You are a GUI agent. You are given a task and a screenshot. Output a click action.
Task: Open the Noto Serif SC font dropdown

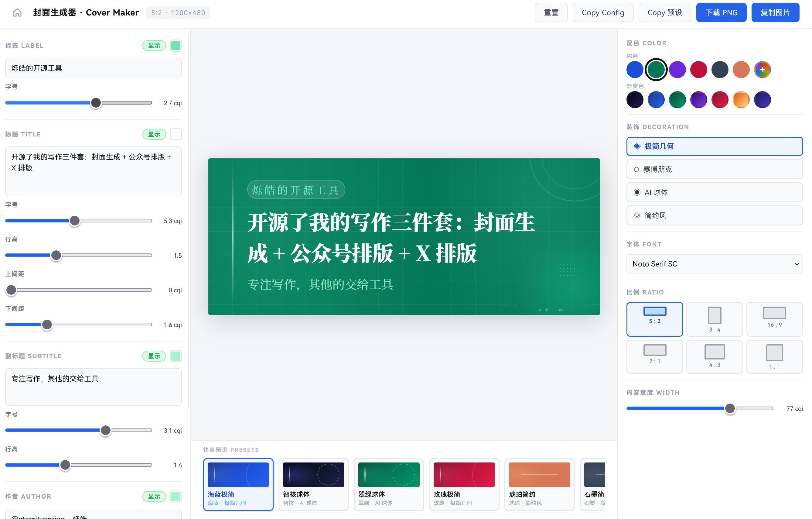[714, 264]
